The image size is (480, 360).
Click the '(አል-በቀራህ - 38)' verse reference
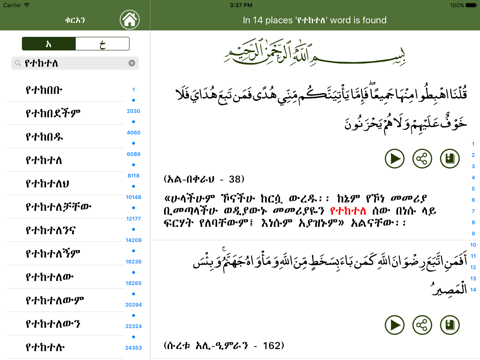(x=204, y=179)
